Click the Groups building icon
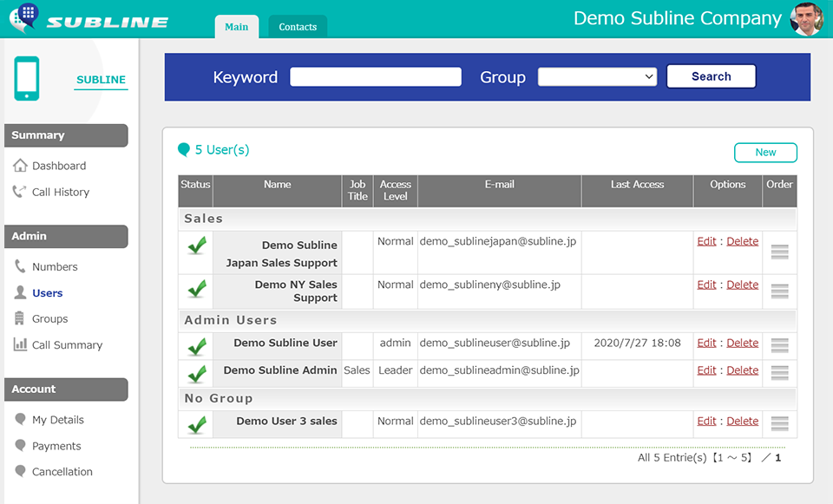This screenshot has height=504, width=833. (x=20, y=318)
